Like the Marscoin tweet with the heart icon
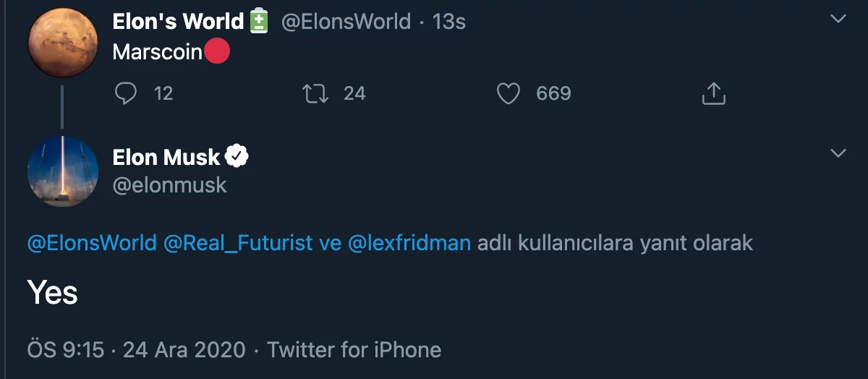 (x=509, y=93)
